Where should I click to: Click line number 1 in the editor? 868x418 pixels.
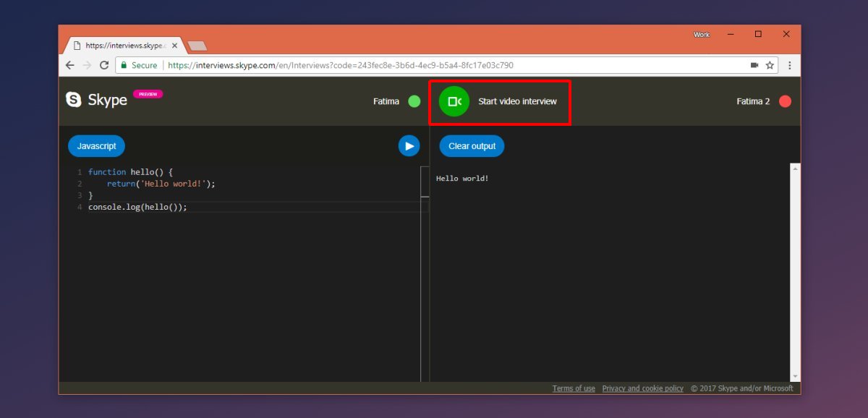(80, 172)
